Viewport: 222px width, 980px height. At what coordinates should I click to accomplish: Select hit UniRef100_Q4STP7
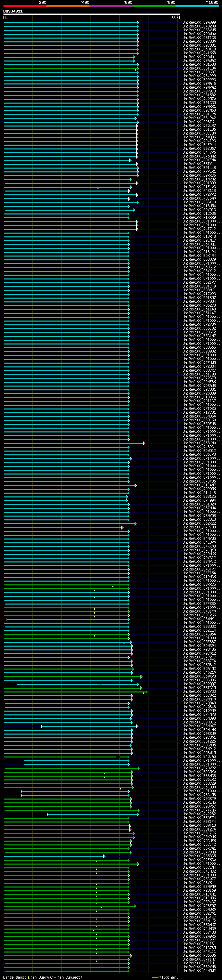coord(199,569)
